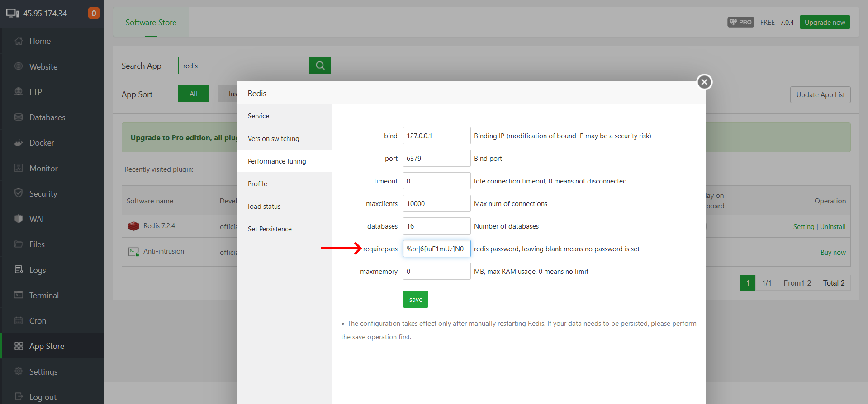Click the Anti-intrusion plugin icon

coord(133,252)
